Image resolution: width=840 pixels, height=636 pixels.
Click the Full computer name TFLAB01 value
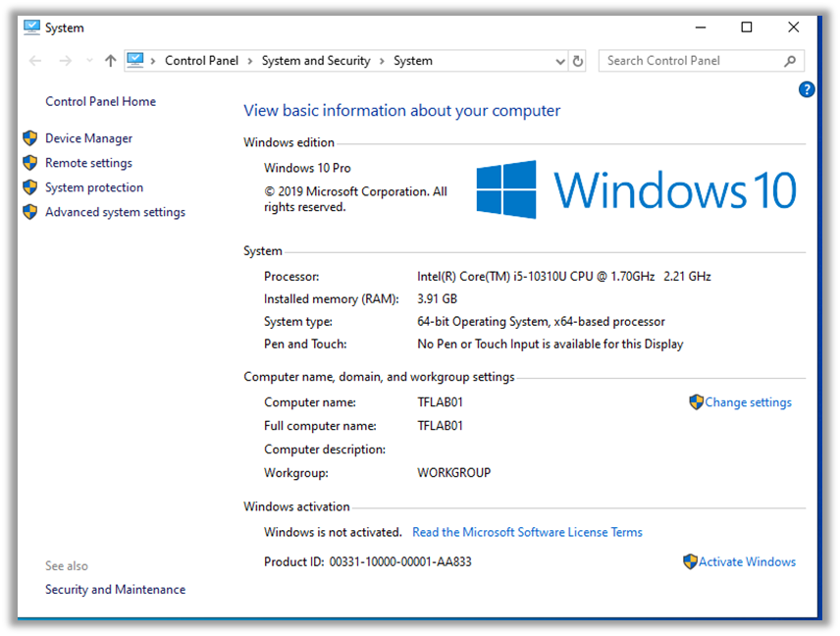[440, 426]
